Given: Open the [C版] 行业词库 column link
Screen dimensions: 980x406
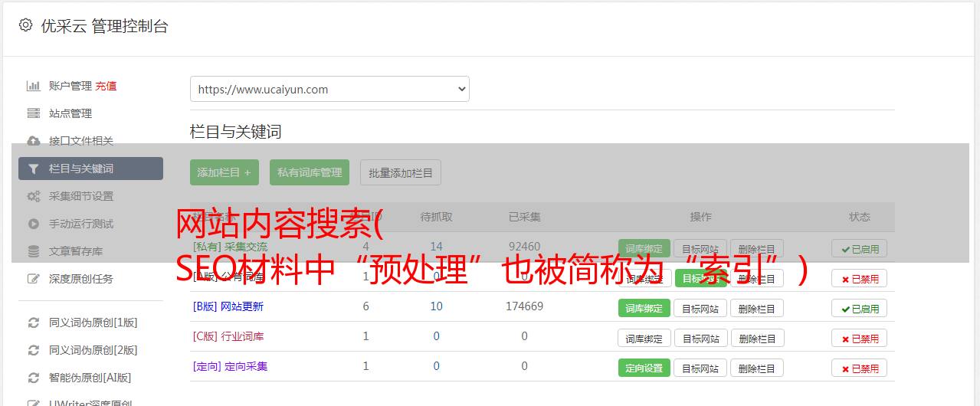Looking at the screenshot, I should pyautogui.click(x=228, y=336).
